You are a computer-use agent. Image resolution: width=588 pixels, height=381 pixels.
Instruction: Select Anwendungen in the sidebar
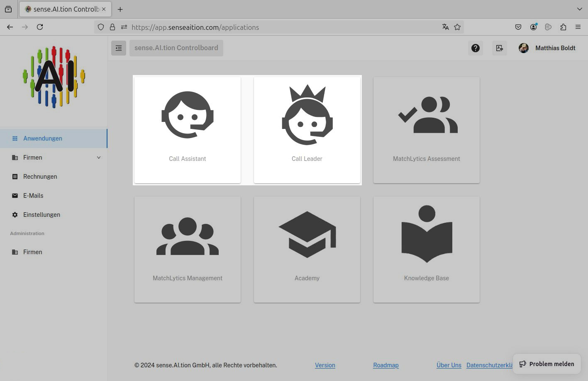[x=54, y=138]
